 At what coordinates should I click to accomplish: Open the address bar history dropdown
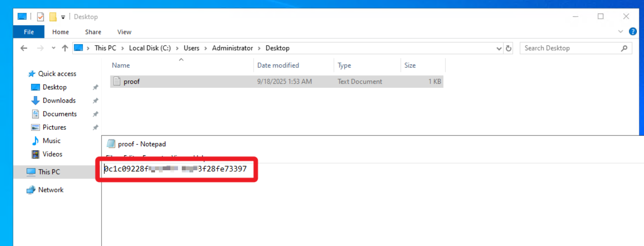(x=499, y=49)
